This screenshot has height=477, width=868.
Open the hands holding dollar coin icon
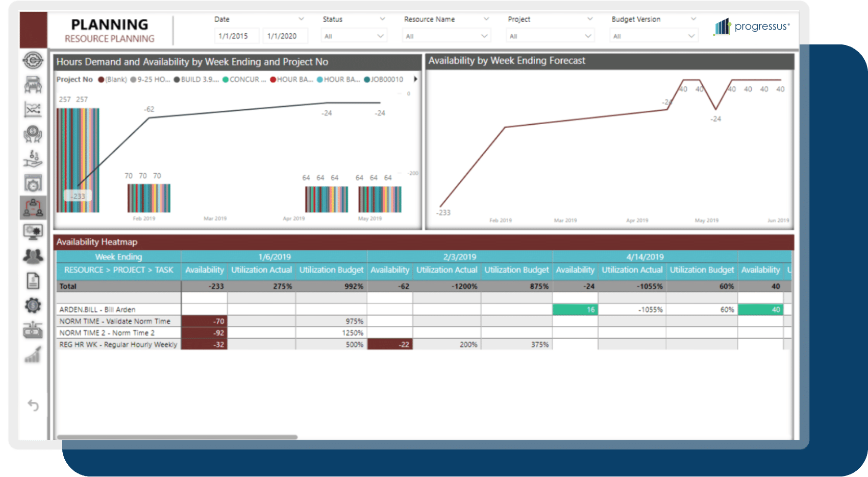33,134
